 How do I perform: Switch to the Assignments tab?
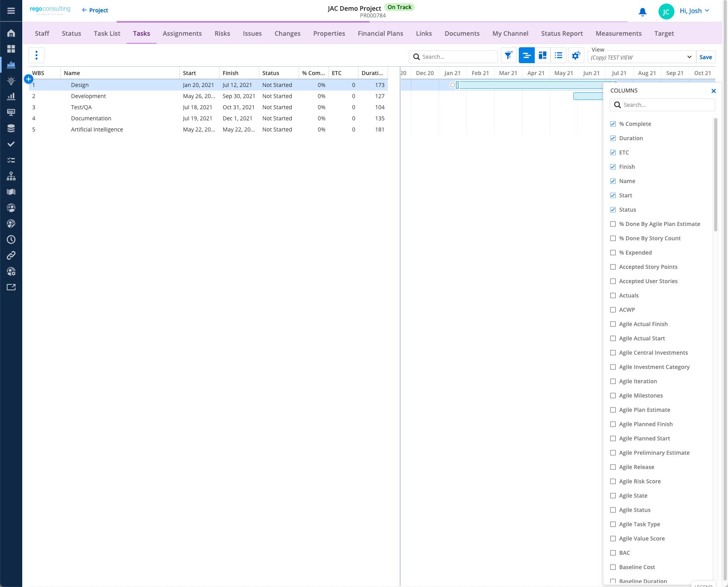point(182,33)
